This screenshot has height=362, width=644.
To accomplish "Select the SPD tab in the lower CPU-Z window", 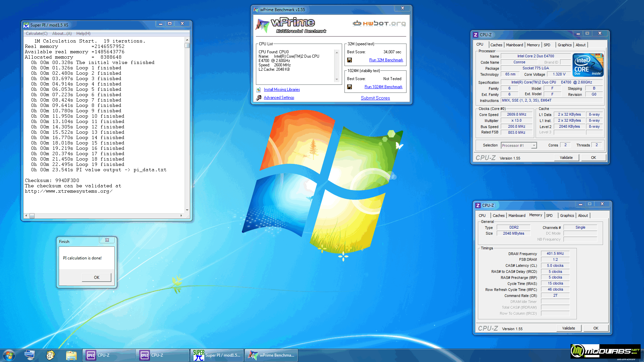I will [x=549, y=216].
